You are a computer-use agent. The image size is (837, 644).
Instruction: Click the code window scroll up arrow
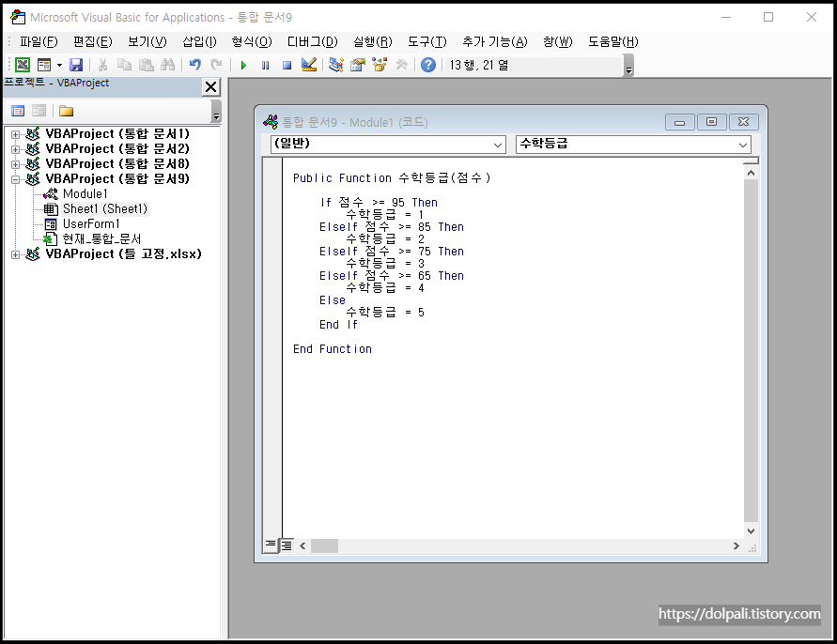751,173
